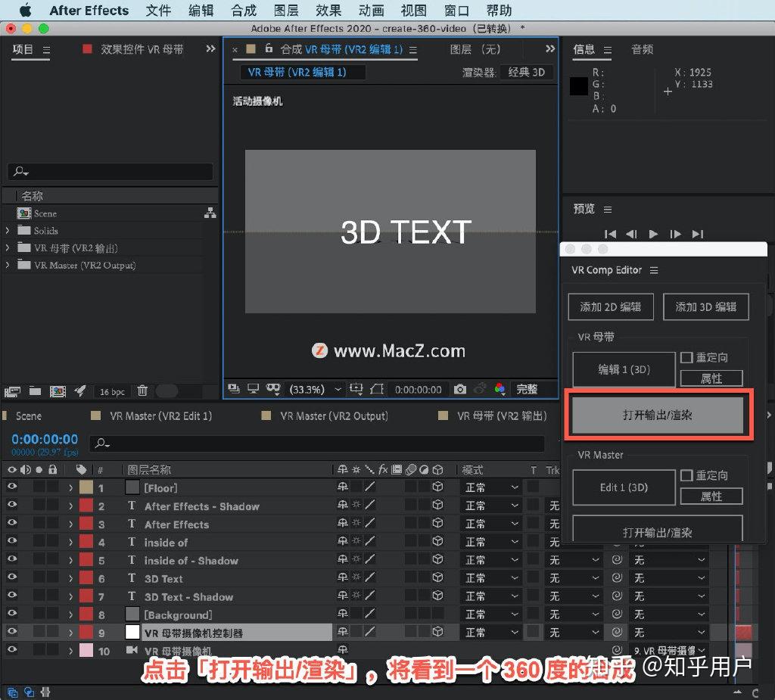775x700 pixels.
Task: Click the black color swatch in the info panel
Action: (x=578, y=86)
